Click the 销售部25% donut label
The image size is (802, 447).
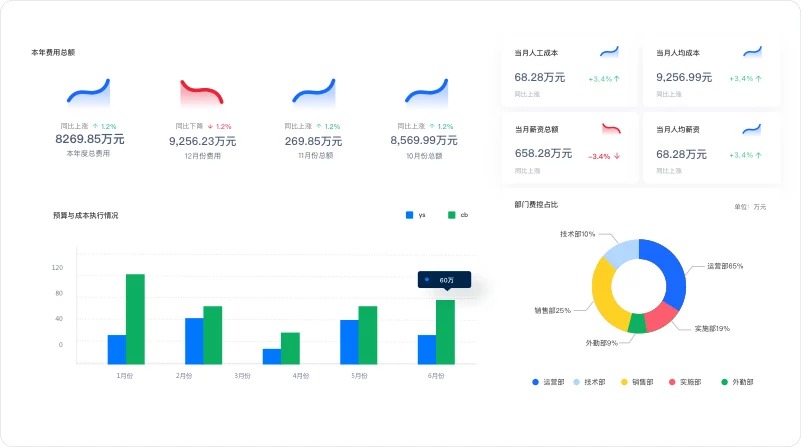tap(552, 310)
